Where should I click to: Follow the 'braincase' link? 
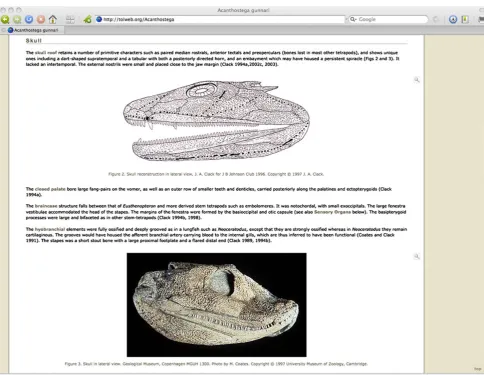pyautogui.click(x=46, y=206)
